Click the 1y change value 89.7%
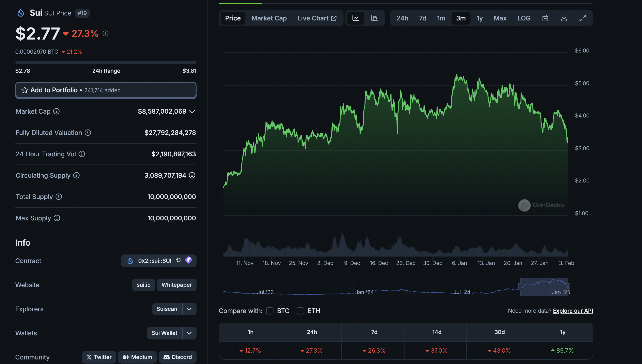642x364 pixels. click(x=562, y=351)
